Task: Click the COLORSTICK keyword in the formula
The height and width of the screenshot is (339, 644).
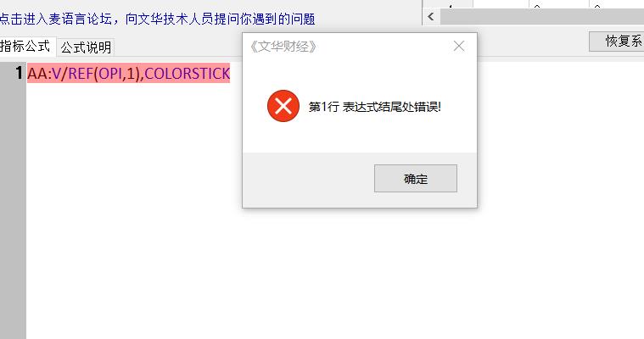Action: pos(188,74)
